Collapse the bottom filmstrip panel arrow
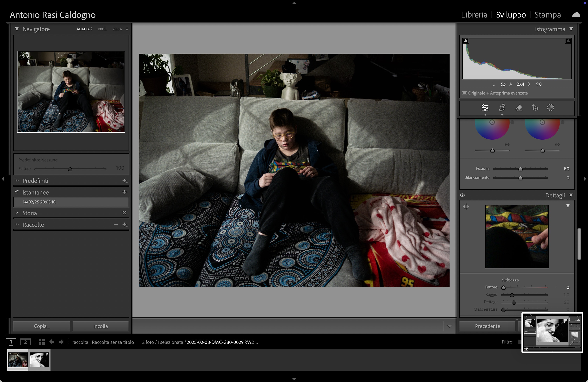Viewport: 588px width, 382px height. [294, 379]
